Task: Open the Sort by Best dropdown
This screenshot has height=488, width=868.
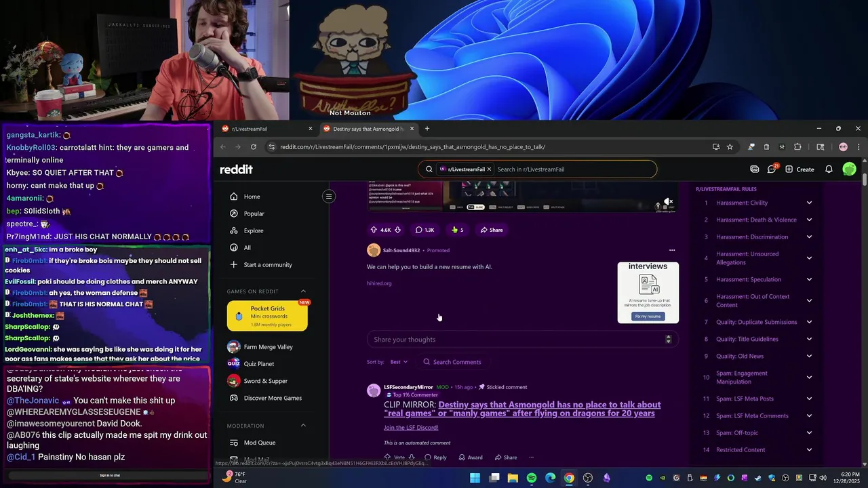Action: (399, 362)
